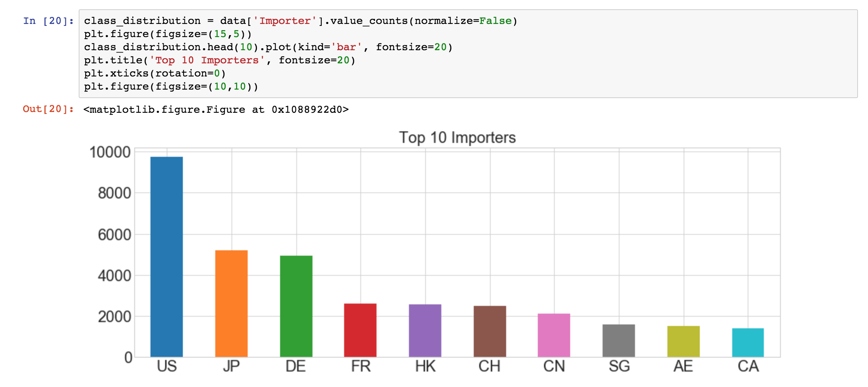868x387 pixels.
Task: Click the gray SG bar
Action: (x=619, y=341)
